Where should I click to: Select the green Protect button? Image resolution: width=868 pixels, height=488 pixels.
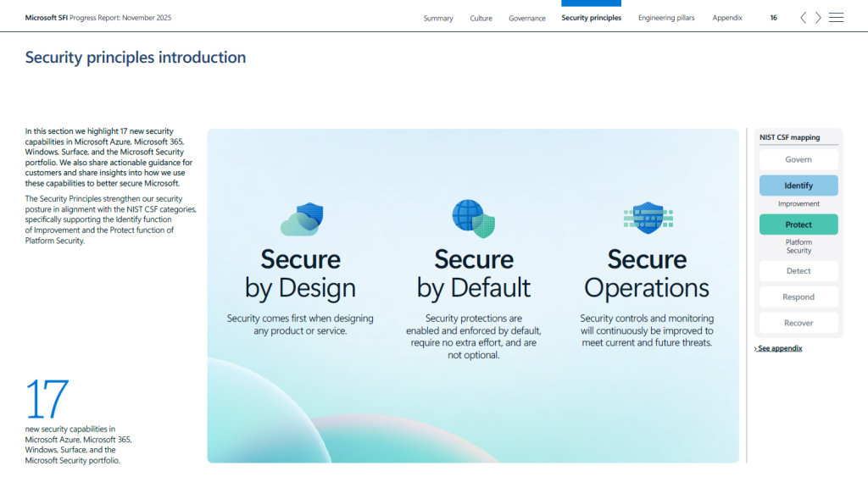point(798,225)
